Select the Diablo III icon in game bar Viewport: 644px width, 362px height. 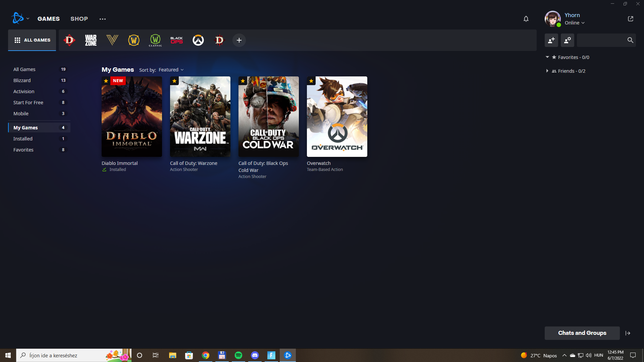(219, 40)
